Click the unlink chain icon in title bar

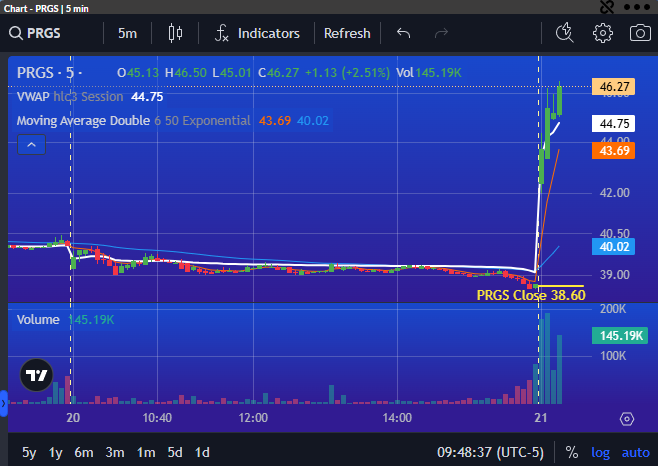[x=607, y=7]
